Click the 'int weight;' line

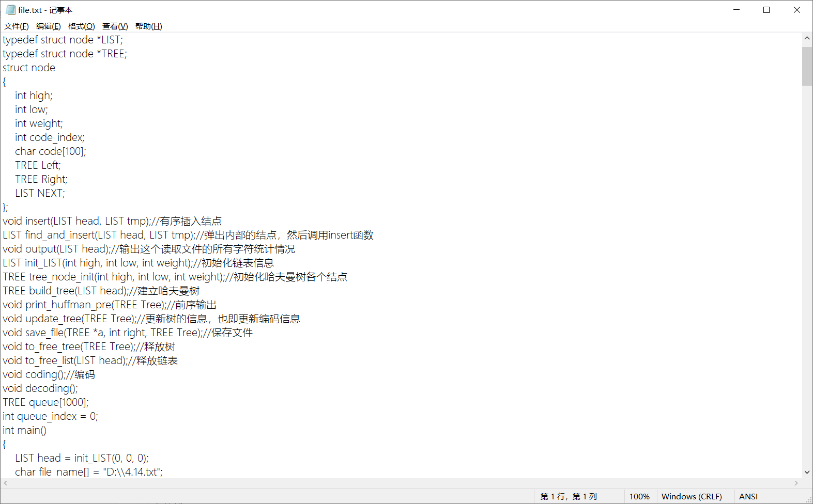click(39, 123)
